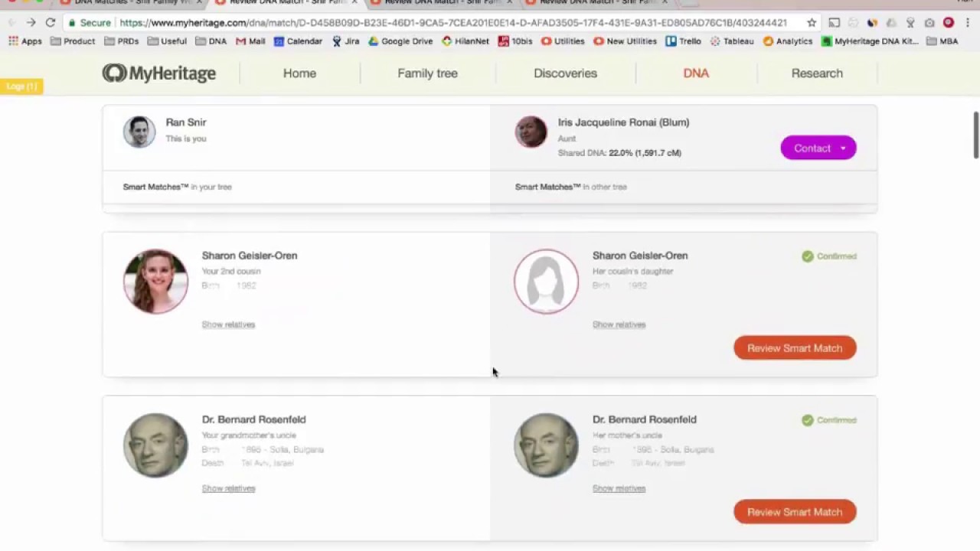Click the Dr. Bernard Rosenfeld name in other tree
980x551 pixels.
point(645,419)
